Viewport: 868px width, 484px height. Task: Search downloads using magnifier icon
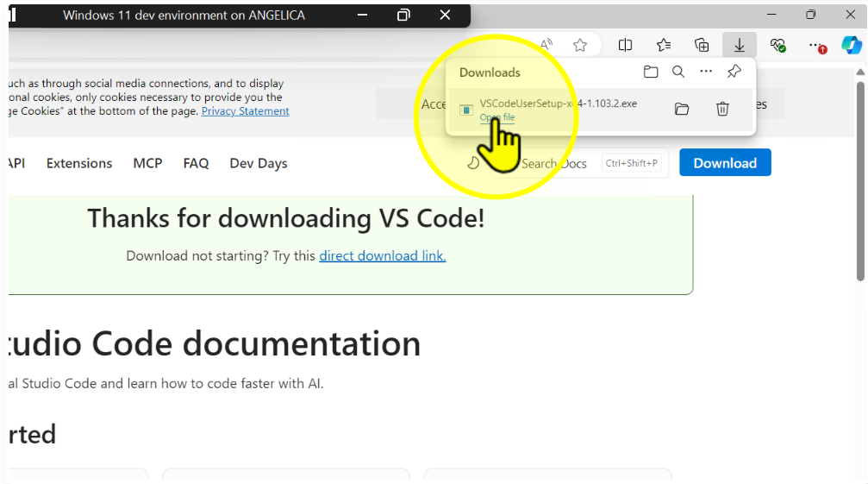[x=678, y=72]
